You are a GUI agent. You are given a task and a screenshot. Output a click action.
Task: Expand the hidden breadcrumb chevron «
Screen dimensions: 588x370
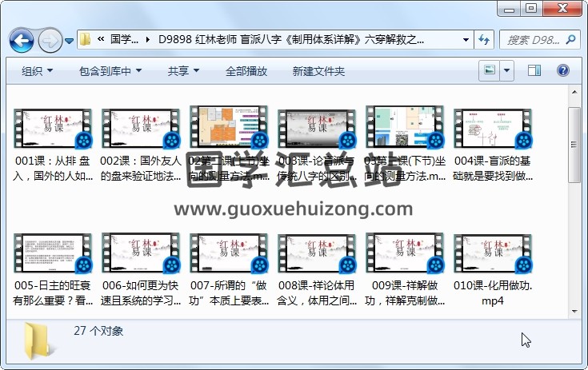pos(101,39)
